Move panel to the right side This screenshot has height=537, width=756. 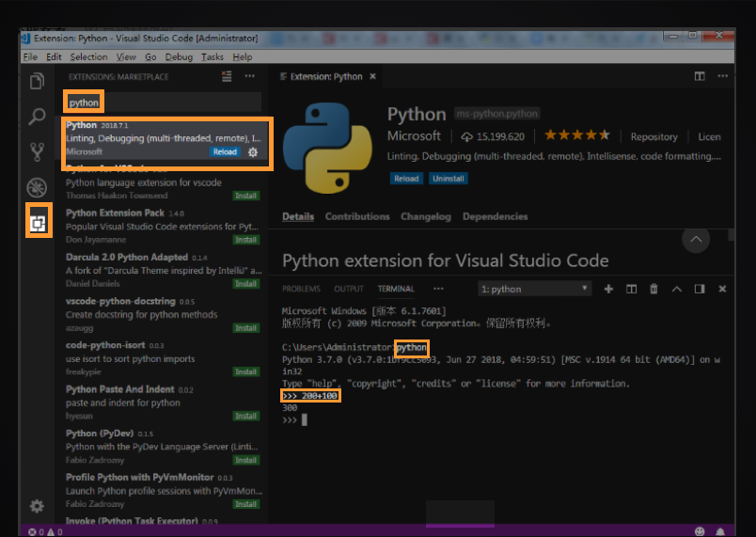point(700,289)
